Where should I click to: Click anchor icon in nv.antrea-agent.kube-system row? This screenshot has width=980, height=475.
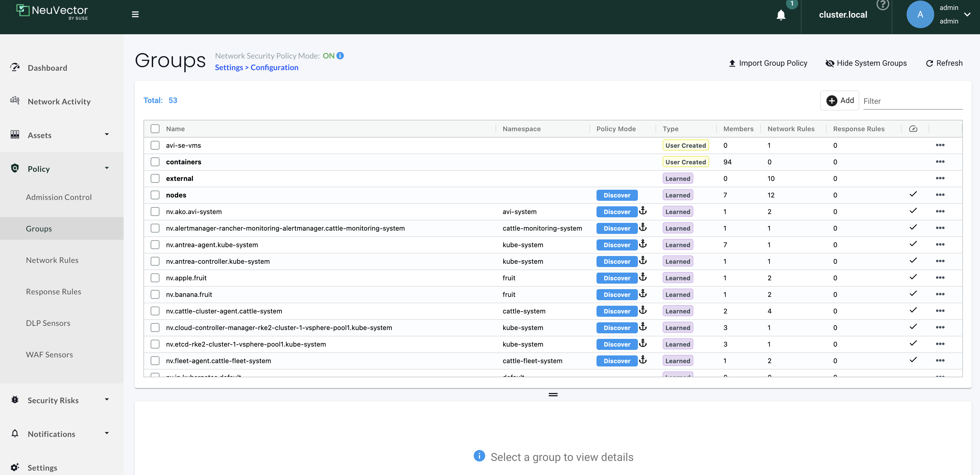(x=643, y=244)
